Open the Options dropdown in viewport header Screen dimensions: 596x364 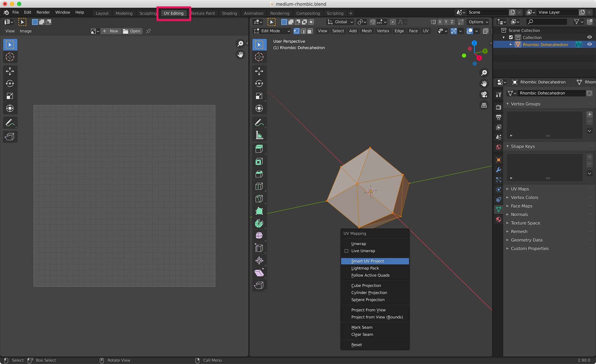point(478,22)
